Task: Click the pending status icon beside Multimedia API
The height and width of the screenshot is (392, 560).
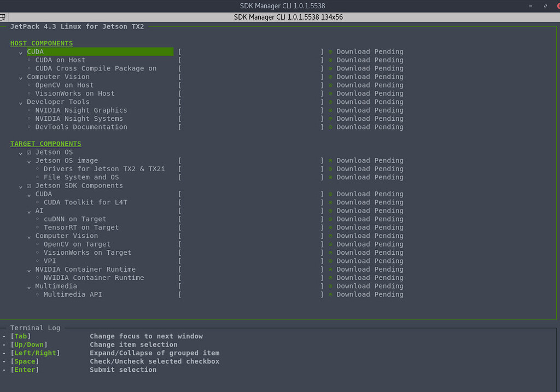Action: 330,294
